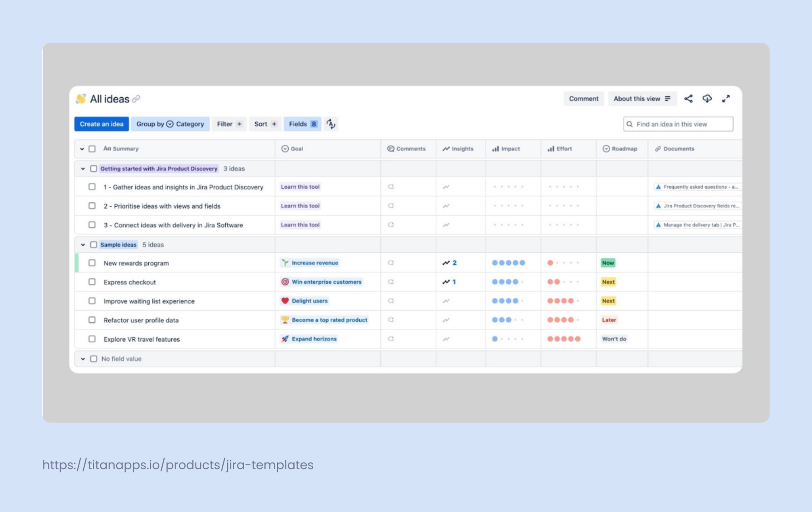Click the Impact dot rating for New rewards program
This screenshot has height=512, width=812.
(509, 263)
